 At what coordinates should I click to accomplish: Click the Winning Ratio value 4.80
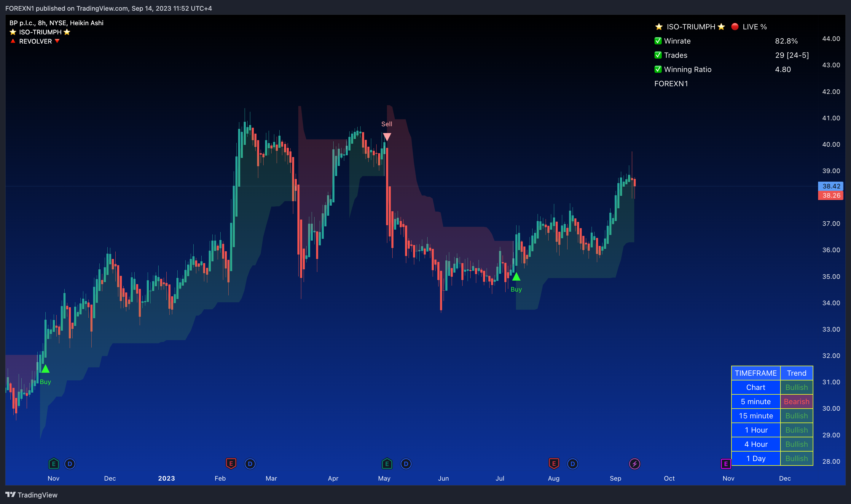click(783, 69)
